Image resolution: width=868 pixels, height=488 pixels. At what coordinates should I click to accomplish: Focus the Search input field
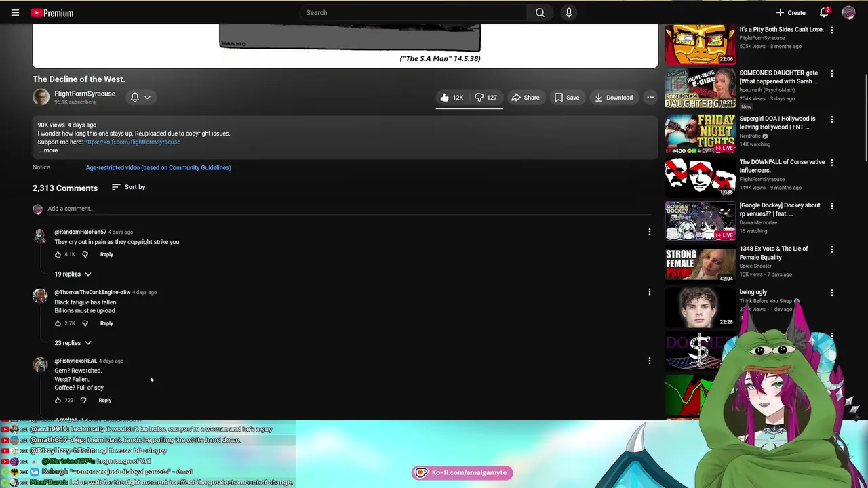point(414,12)
